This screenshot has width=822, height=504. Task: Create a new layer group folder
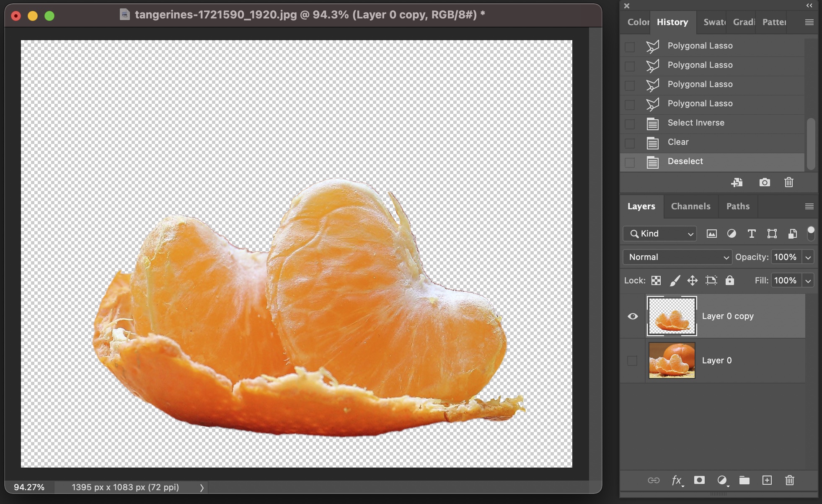[x=744, y=480]
